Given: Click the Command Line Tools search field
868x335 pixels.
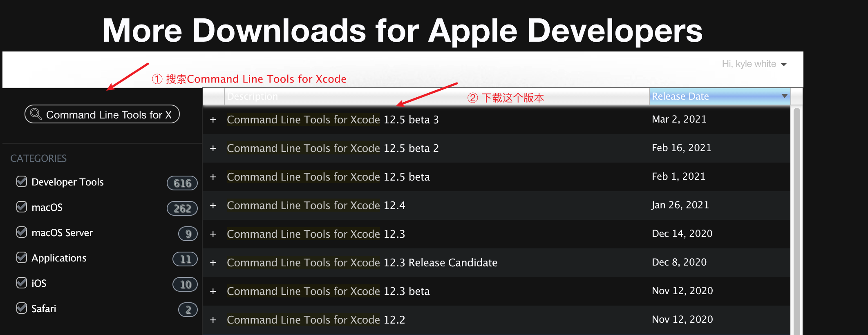Looking at the screenshot, I should 102,114.
